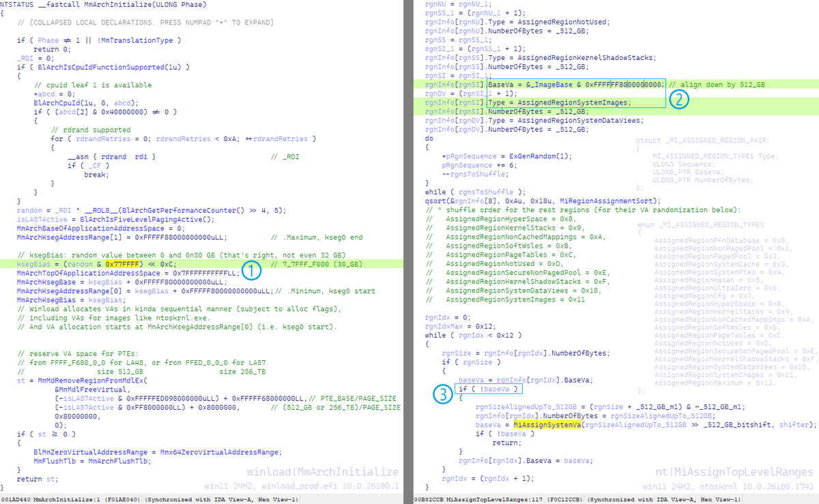Click 'rgnSize = rgnInfo[rgnIdx].NumberOfBytes;' line
The width and height of the screenshot is (819, 504).
point(526,353)
